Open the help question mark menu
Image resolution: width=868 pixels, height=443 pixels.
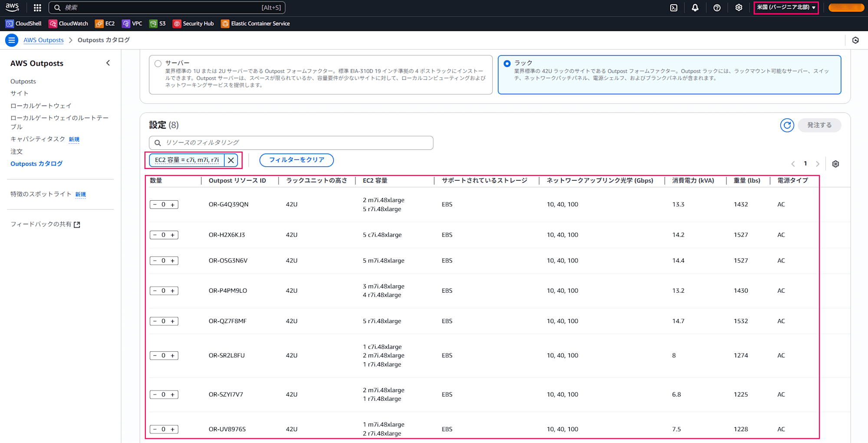click(x=717, y=8)
